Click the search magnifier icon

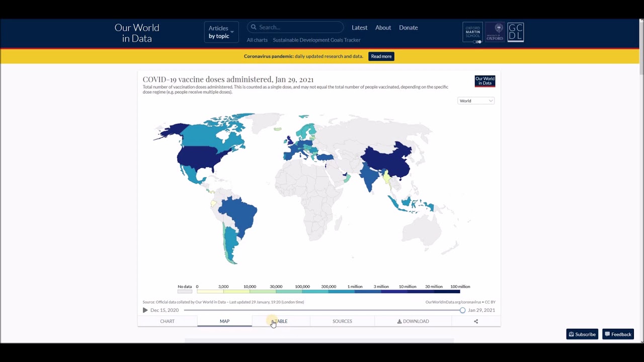click(x=254, y=27)
